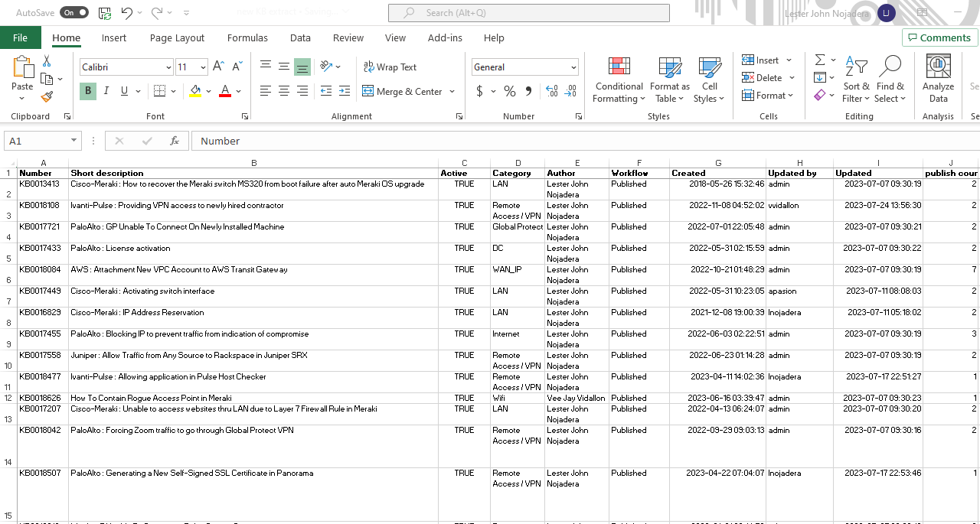Click the Increase Font Size icon
Screen dimensions: 980x524
coord(218,67)
